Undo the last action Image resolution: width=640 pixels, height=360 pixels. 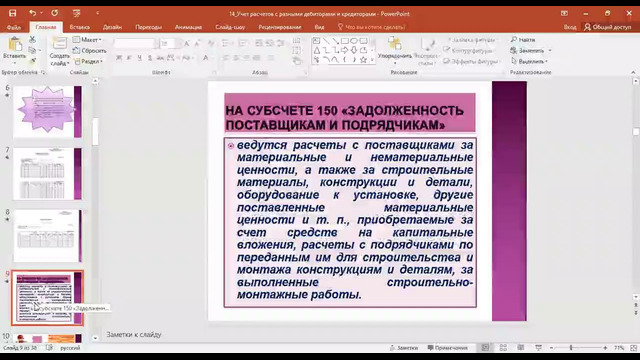(x=33, y=13)
